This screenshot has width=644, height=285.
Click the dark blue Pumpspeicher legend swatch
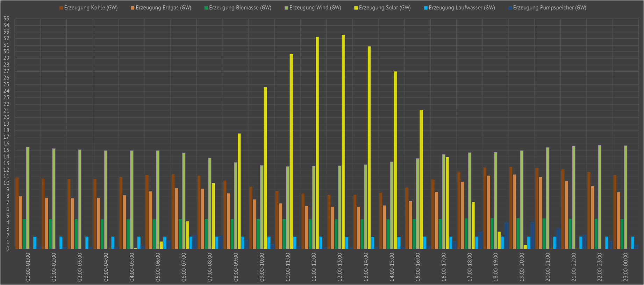[510, 8]
